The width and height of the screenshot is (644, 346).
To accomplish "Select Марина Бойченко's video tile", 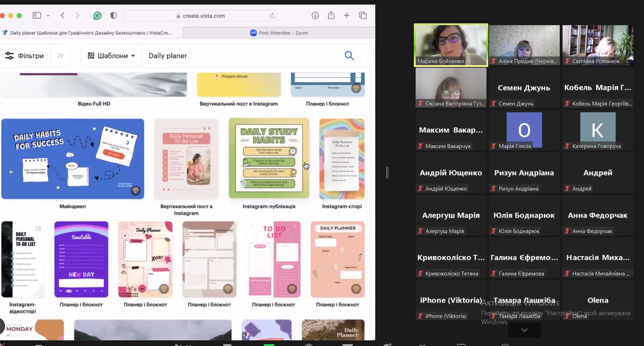I will click(451, 45).
